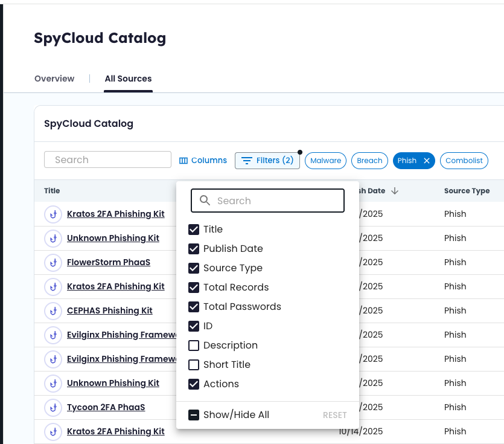504x444 pixels.
Task: Open the CEPHAS Phishing Kit link
Action: [110, 310]
